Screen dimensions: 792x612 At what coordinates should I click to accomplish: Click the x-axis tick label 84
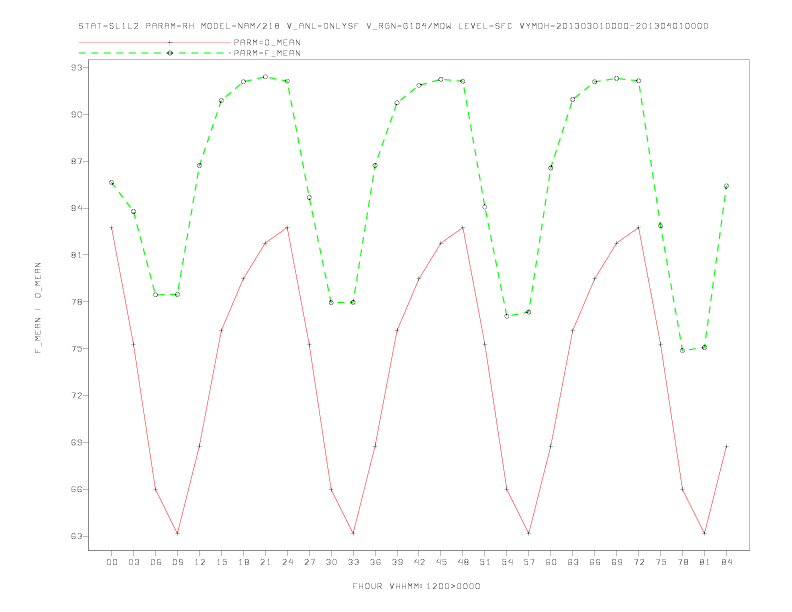point(726,562)
